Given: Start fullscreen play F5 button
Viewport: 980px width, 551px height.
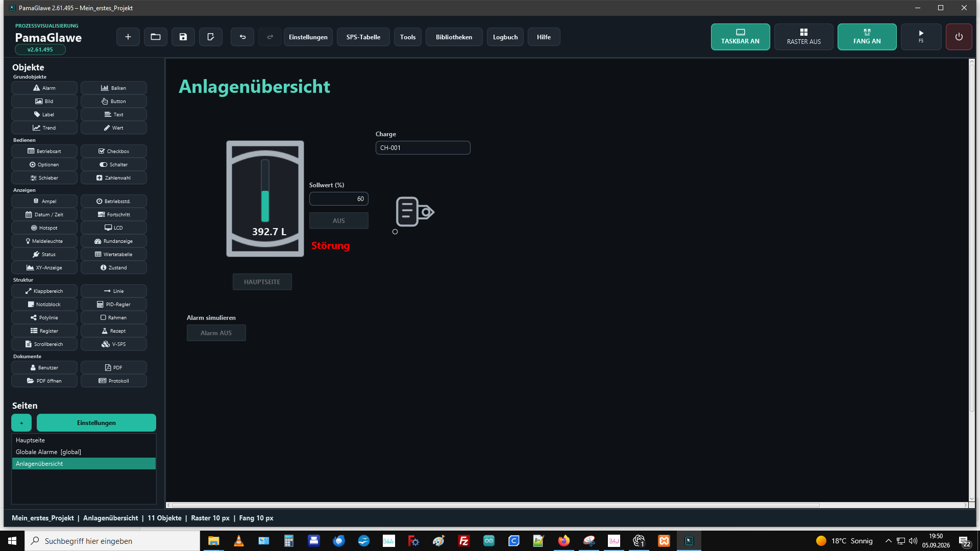Looking at the screenshot, I should click(x=921, y=37).
